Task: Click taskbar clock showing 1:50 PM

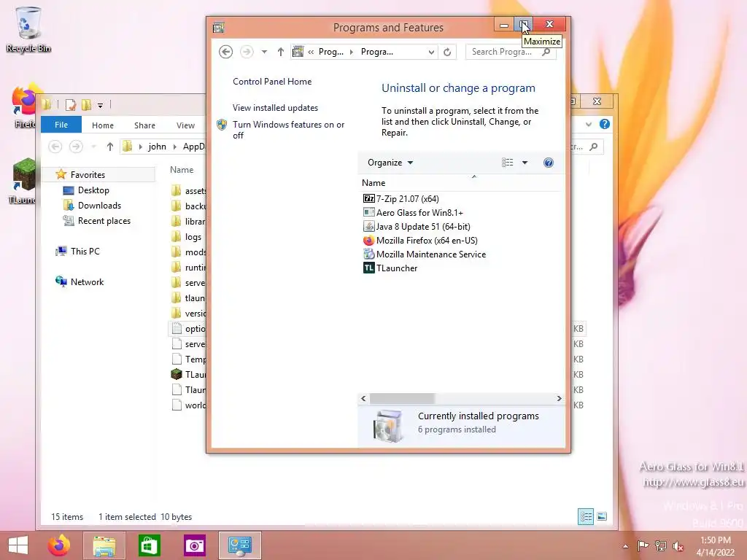Action: [x=715, y=546]
